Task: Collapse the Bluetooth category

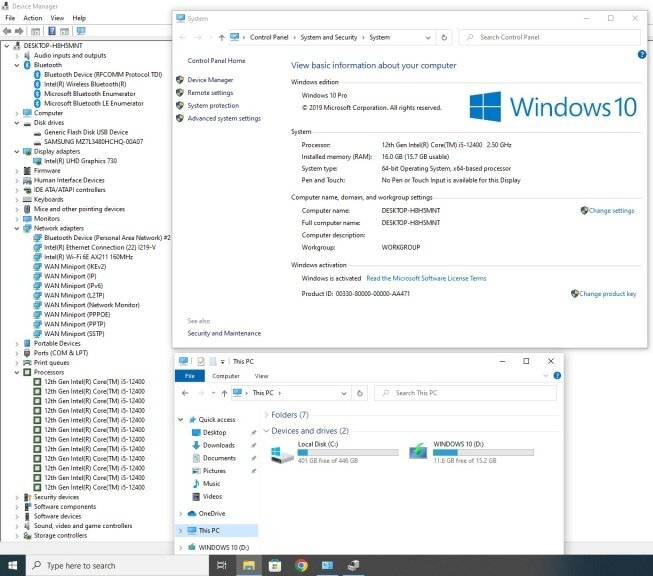Action: [17, 65]
